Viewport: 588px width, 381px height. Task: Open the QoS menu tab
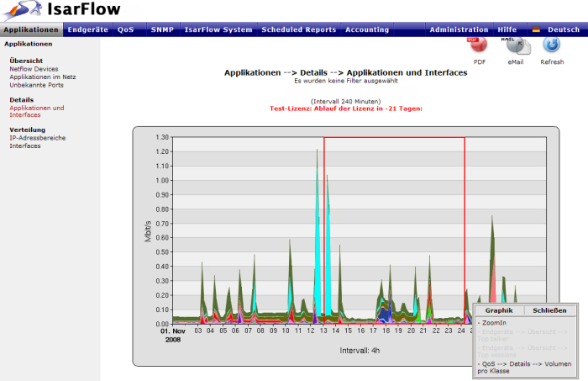[126, 29]
